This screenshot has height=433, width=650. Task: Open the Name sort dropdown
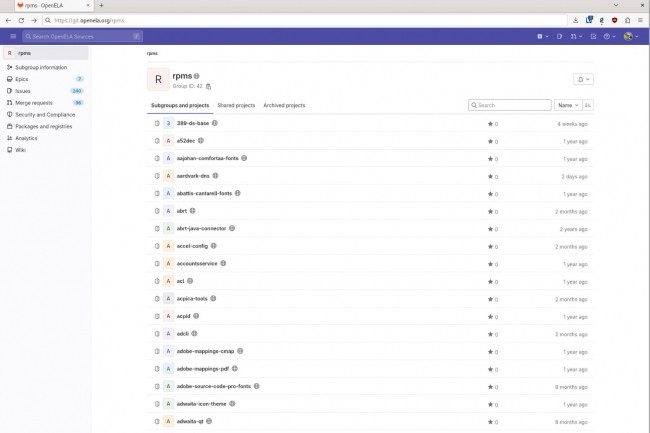coord(567,104)
